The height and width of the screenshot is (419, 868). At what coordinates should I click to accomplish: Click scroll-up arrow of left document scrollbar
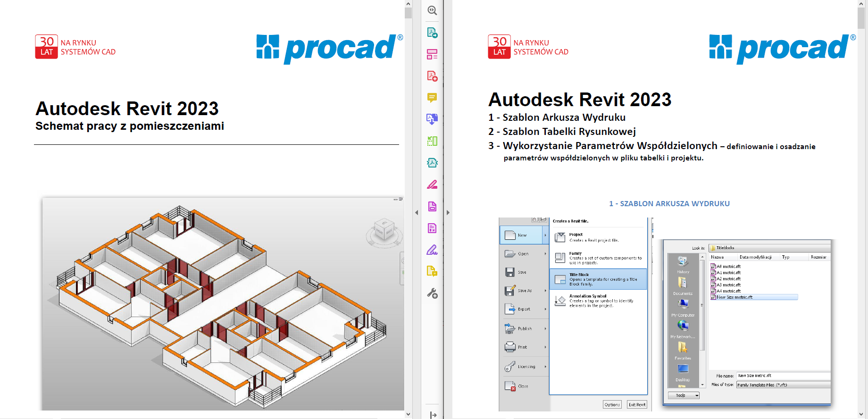pos(408,4)
